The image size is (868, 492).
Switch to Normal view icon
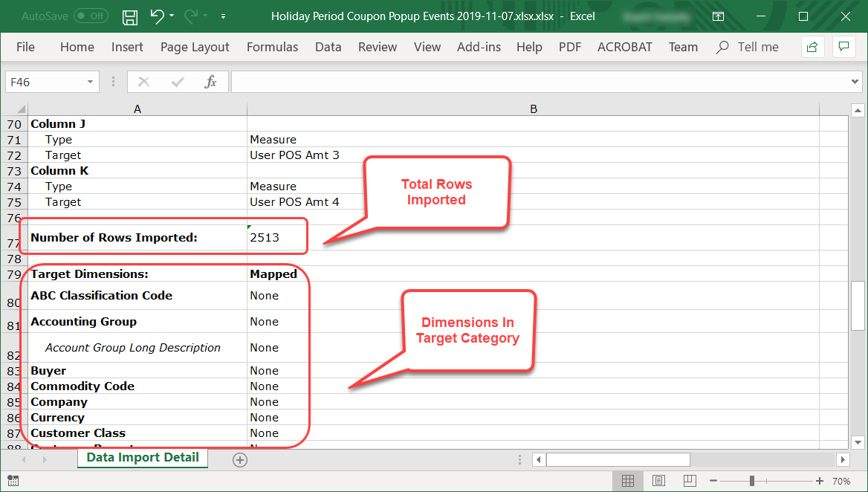pyautogui.click(x=628, y=481)
